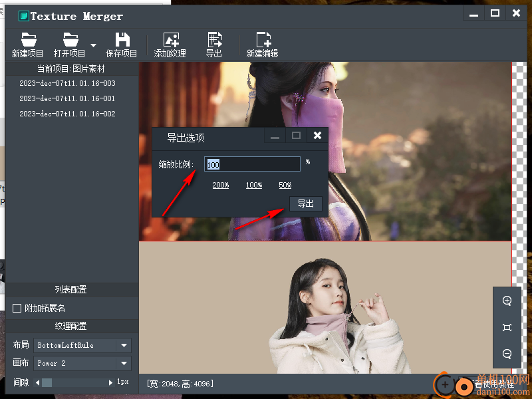Open the 打开项目 open project folder icon
The height and width of the screenshot is (399, 532).
[70, 40]
